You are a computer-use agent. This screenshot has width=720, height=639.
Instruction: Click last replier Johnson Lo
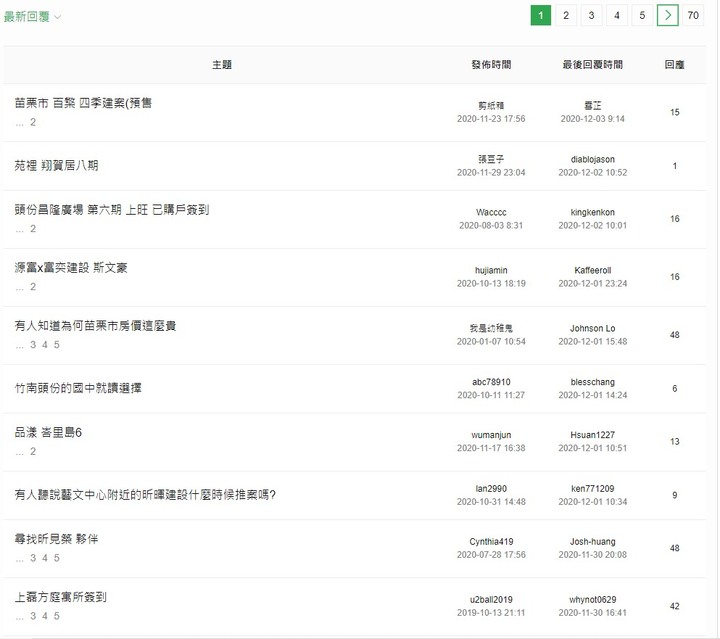pos(592,328)
